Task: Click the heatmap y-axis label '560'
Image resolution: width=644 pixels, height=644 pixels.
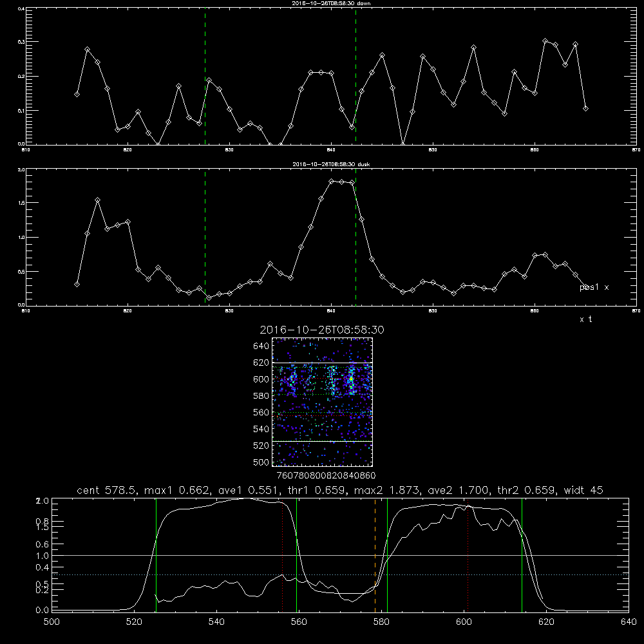Action: (x=261, y=412)
